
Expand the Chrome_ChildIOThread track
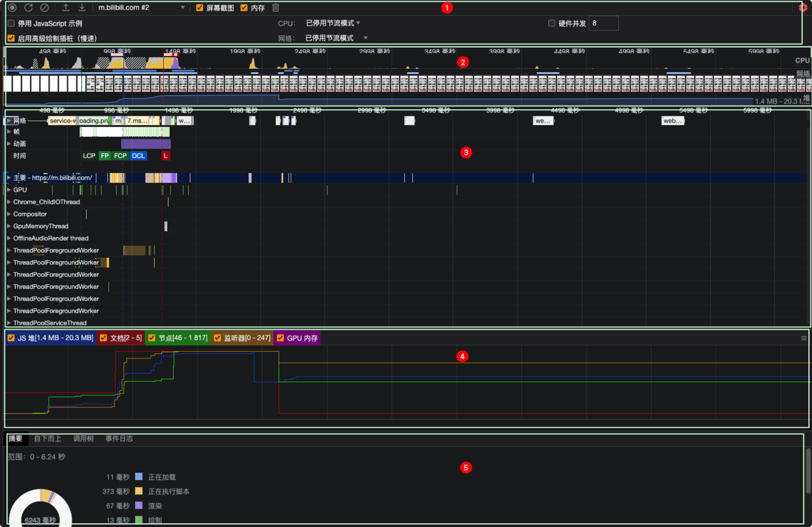point(9,202)
